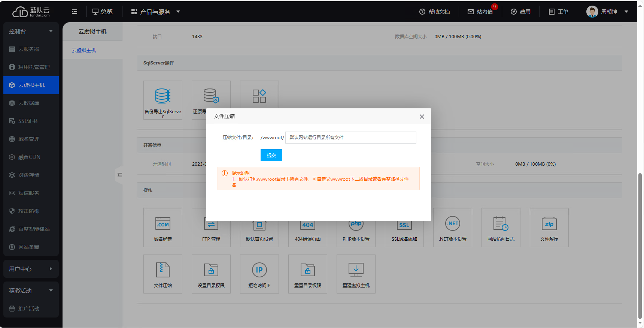This screenshot has width=644, height=328.
Task: Toggle the top sidebar collapse icon
Action: (75, 12)
